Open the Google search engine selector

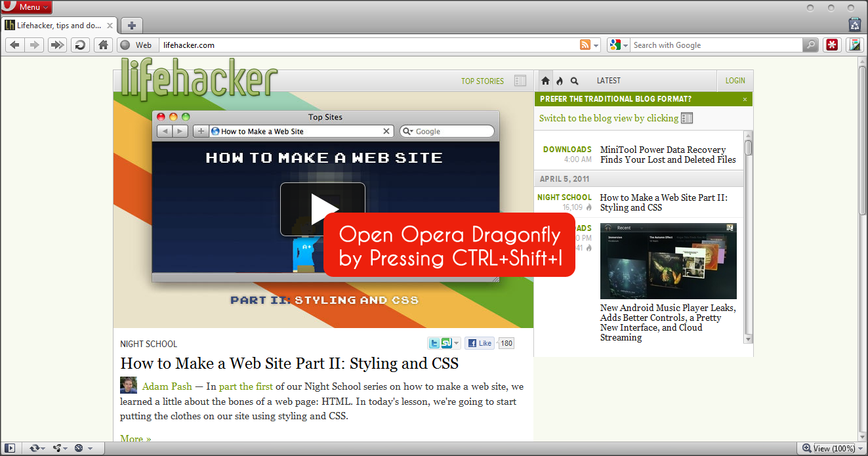[619, 45]
